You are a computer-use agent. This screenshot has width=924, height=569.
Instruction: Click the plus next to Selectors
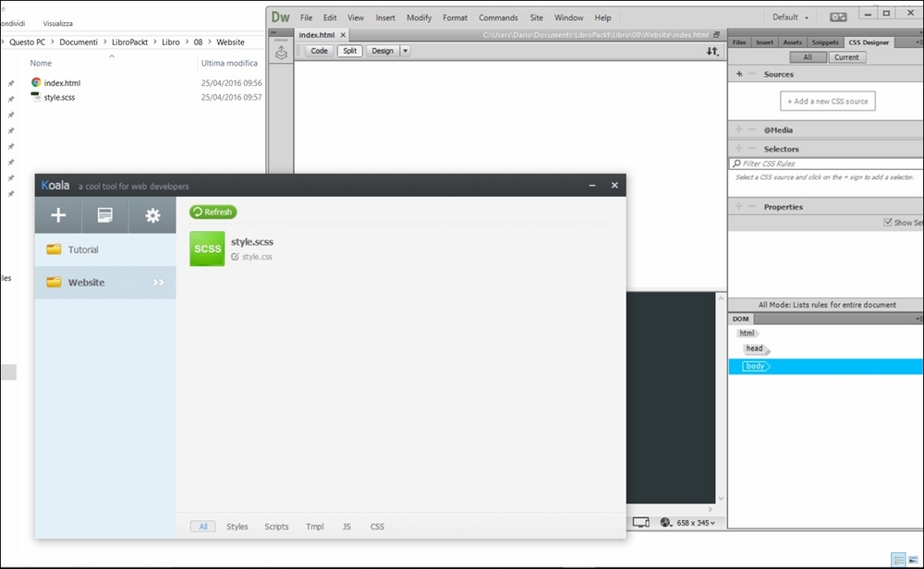pyautogui.click(x=739, y=149)
